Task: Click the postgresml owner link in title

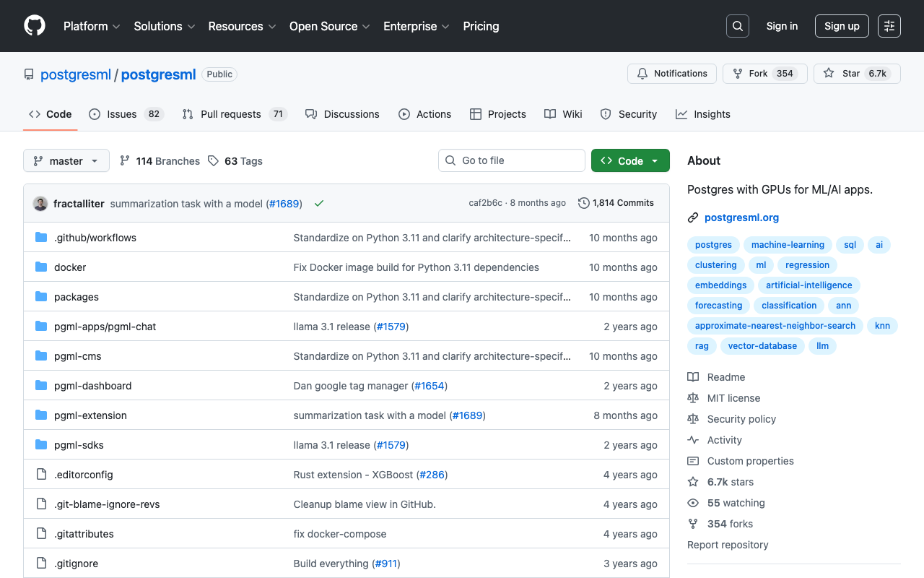Action: 76,74
